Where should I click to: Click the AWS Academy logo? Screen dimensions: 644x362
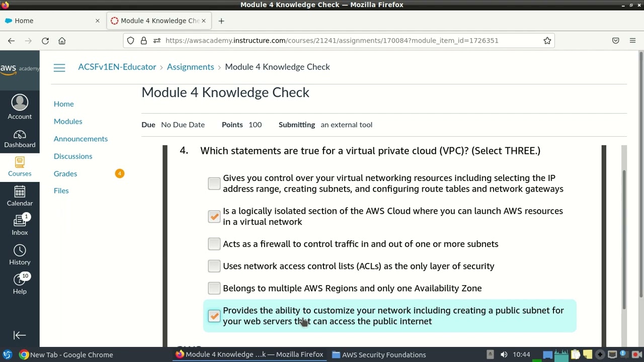20,70
